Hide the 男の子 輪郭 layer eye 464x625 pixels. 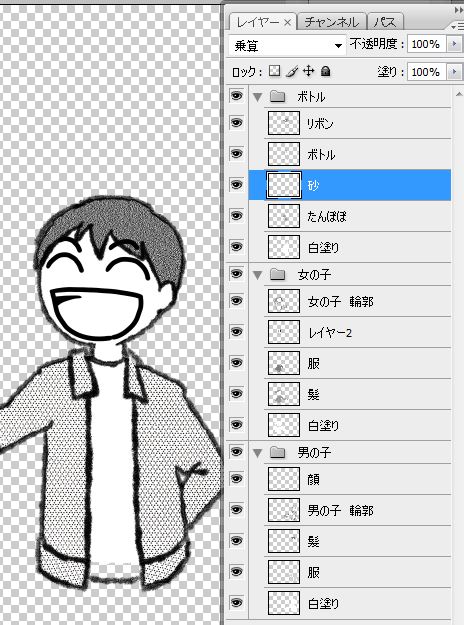tap(236, 509)
